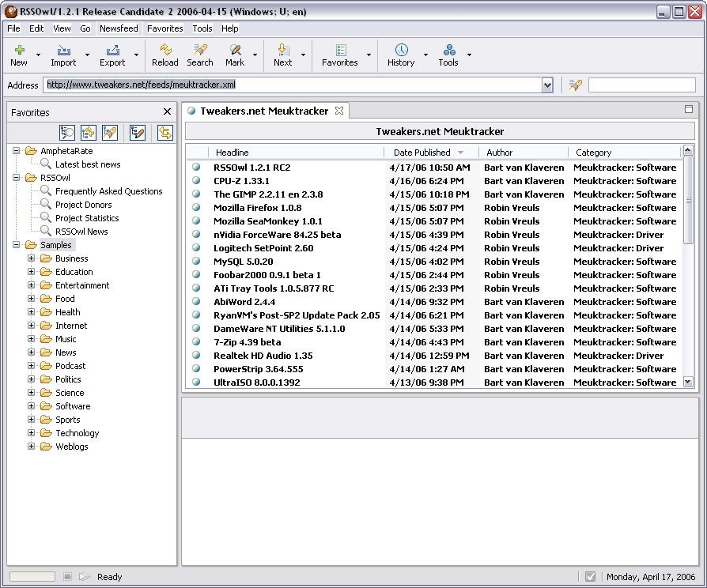Open the address bar dropdown arrow

click(547, 85)
